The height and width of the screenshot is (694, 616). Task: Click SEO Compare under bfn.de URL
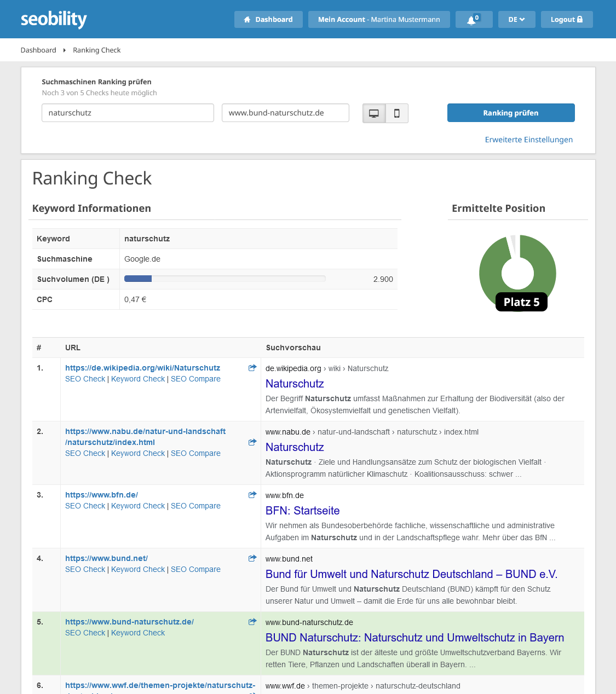(195, 506)
